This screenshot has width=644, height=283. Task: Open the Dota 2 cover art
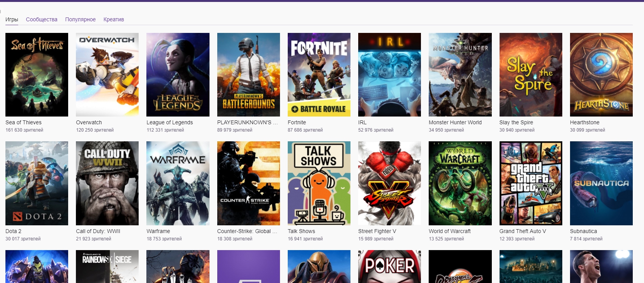(x=37, y=183)
